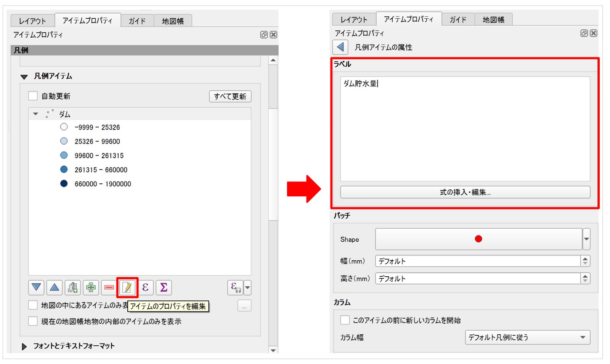This screenshot has height=364, width=610.
Task: Open ガイド tab in left panel
Action: pyautogui.click(x=137, y=21)
